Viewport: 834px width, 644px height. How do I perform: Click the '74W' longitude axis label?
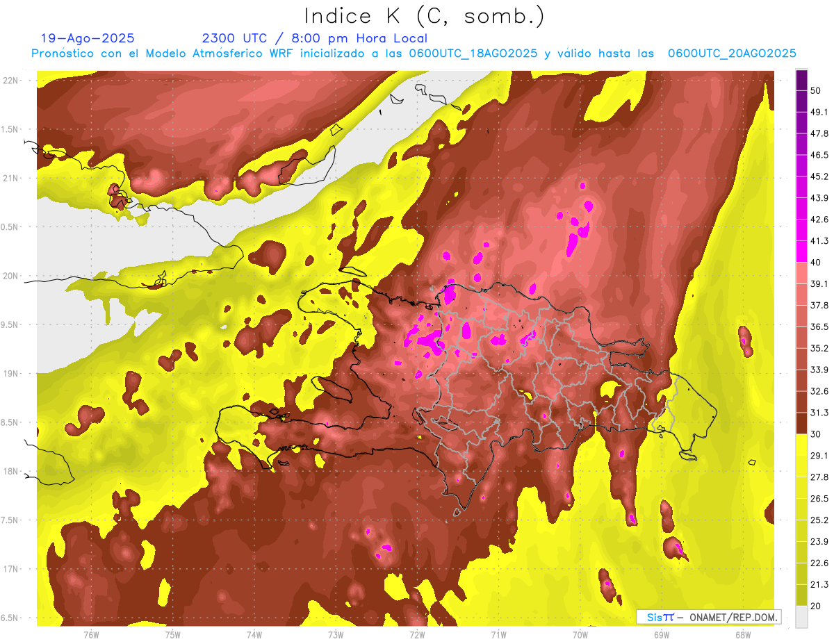(x=254, y=634)
